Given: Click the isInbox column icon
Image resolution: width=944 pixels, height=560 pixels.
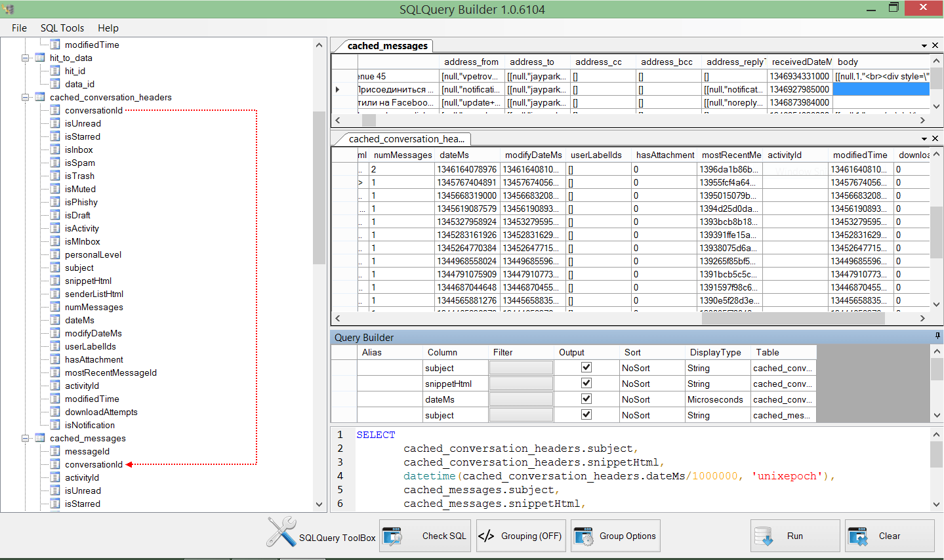Looking at the screenshot, I should coord(56,150).
